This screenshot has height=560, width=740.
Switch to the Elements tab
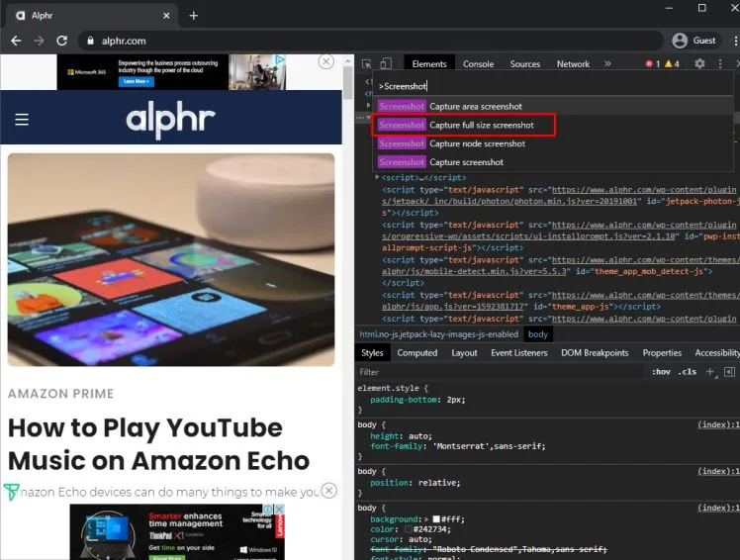click(x=429, y=63)
